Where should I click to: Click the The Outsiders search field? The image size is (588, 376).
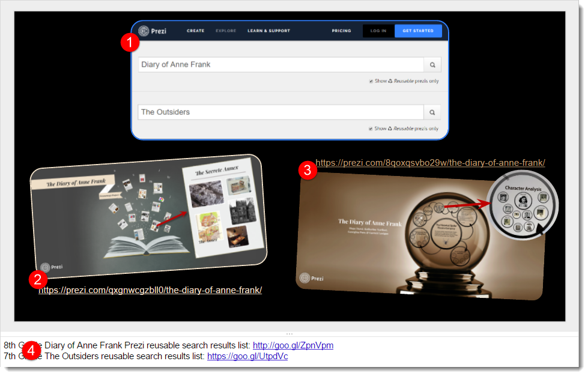click(281, 112)
